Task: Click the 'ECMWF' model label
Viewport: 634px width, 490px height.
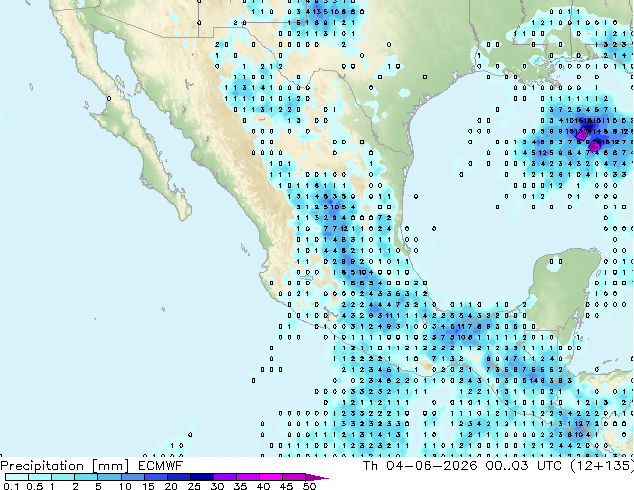Action: (161, 466)
